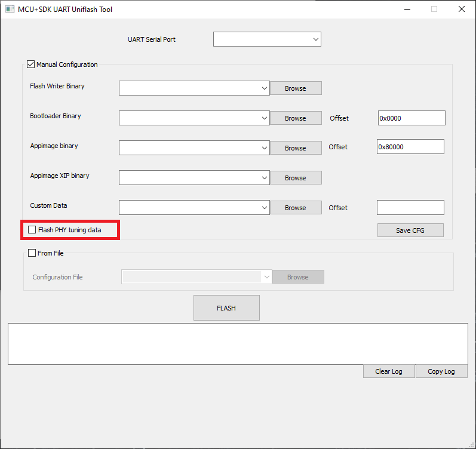476x449 pixels.
Task: Browse for Bootloader Binary file
Action: click(x=296, y=118)
